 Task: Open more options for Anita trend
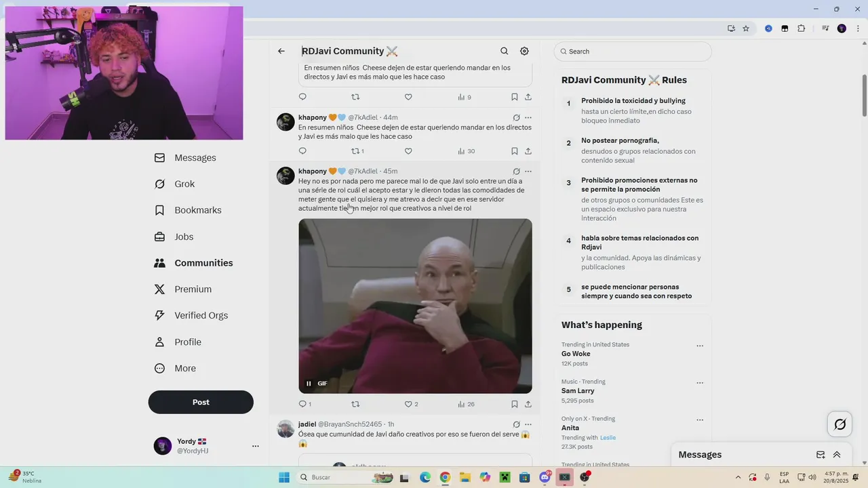click(700, 420)
